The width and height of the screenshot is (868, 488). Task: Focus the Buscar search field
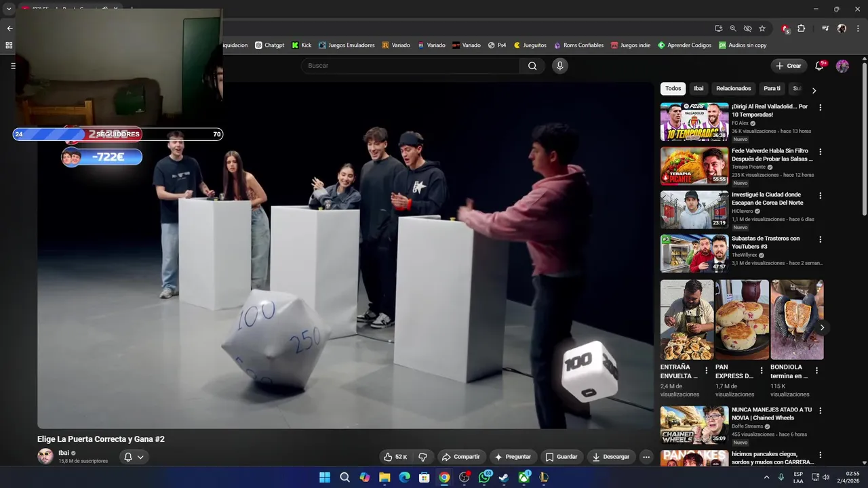410,66
